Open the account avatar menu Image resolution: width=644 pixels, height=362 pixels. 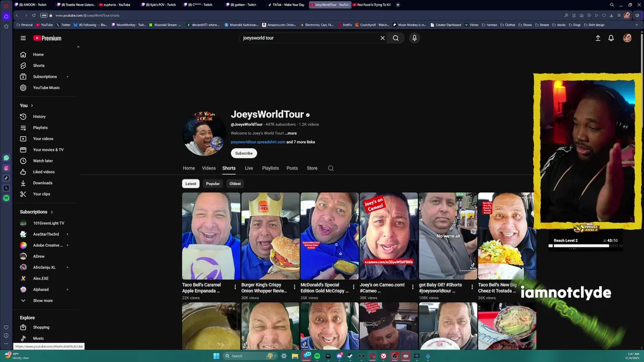click(627, 38)
